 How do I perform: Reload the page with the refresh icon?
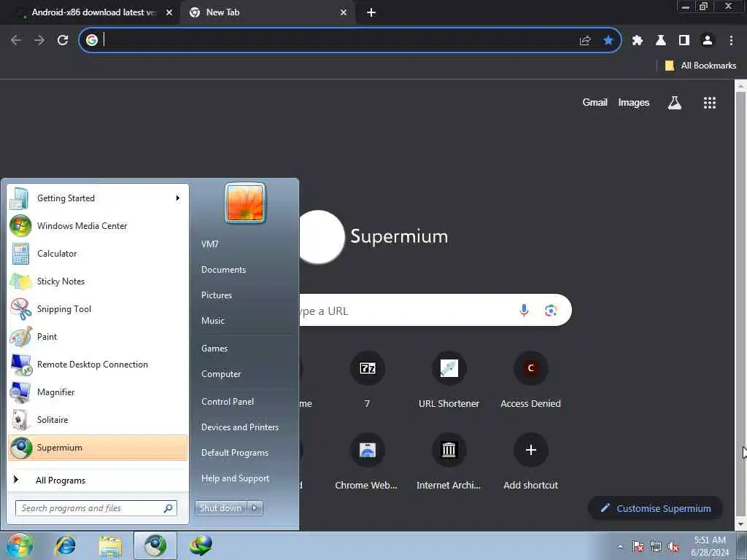[63, 40]
